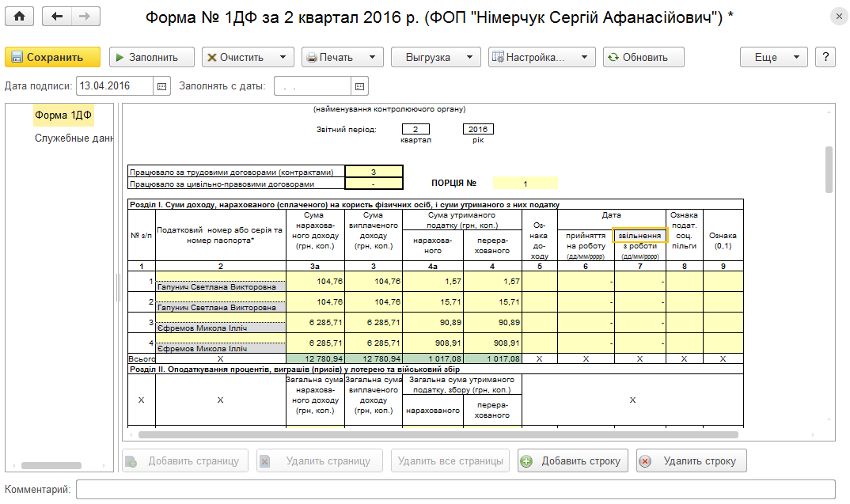Screen dimensions: 850x504
Task: Close the form with the X icon
Action: (839, 17)
